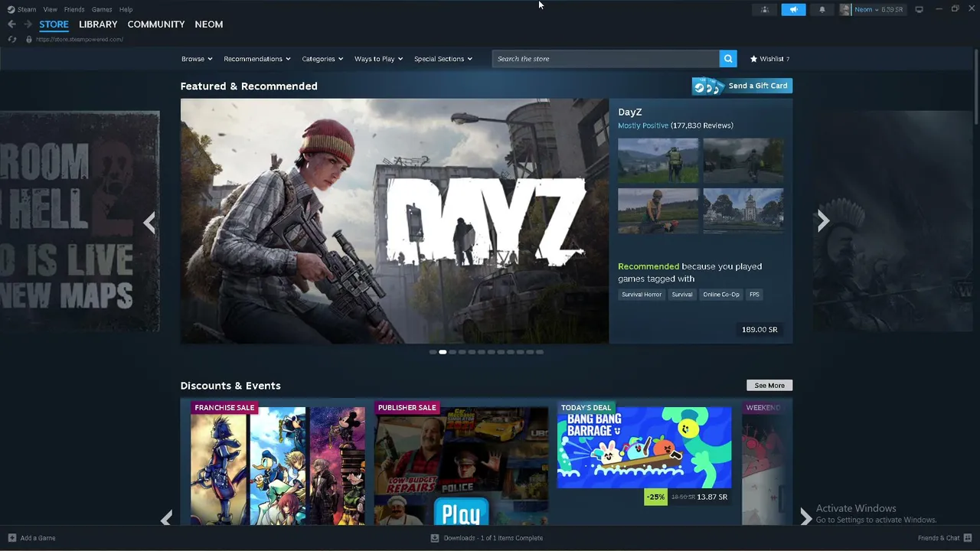Open the Neom account dropdown

pyautogui.click(x=879, y=9)
